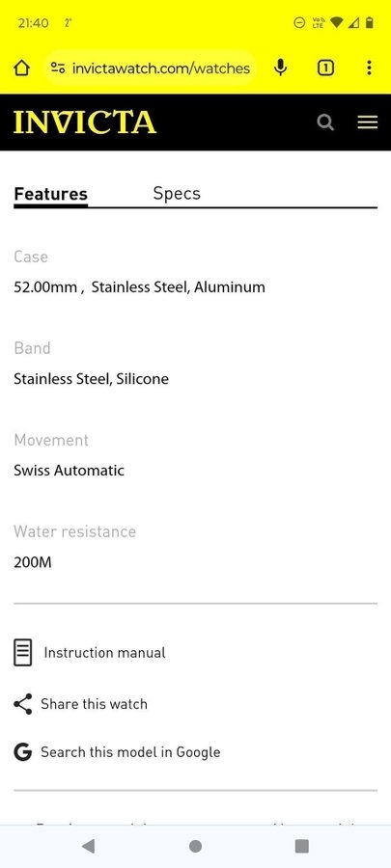Select Search this model in Google
The height and width of the screenshot is (868, 391).
click(130, 752)
